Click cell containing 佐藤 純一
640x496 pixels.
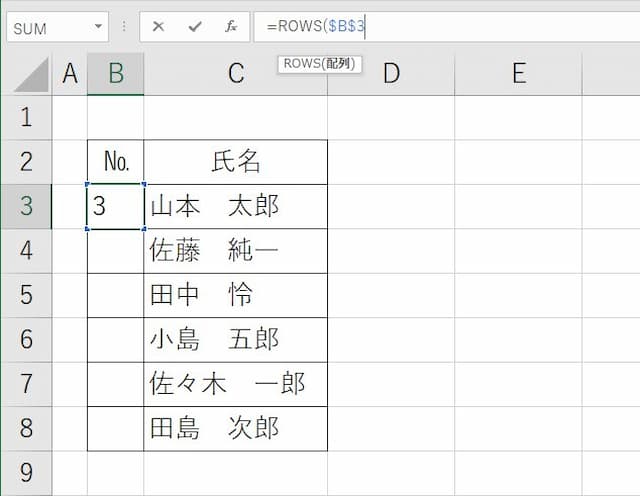click(236, 251)
